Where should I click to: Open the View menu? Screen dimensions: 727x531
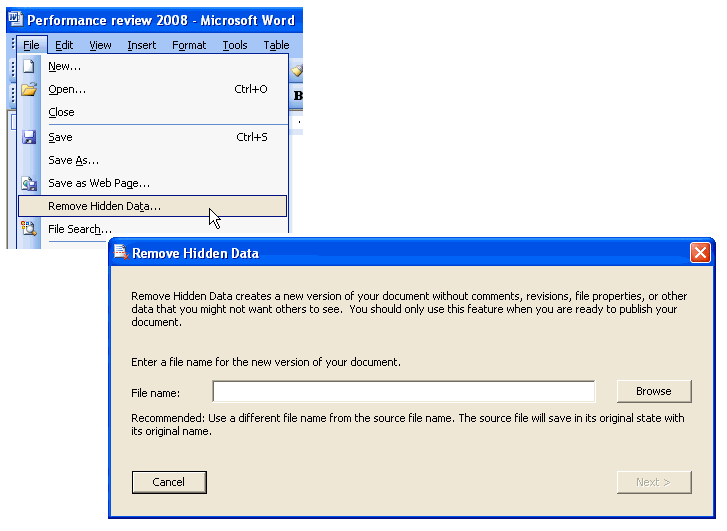pyautogui.click(x=100, y=45)
